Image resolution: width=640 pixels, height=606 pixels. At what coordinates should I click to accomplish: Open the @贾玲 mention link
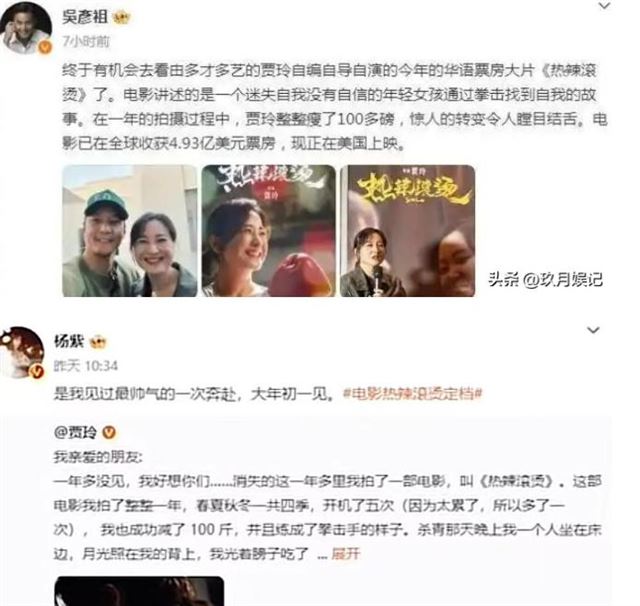[76, 432]
